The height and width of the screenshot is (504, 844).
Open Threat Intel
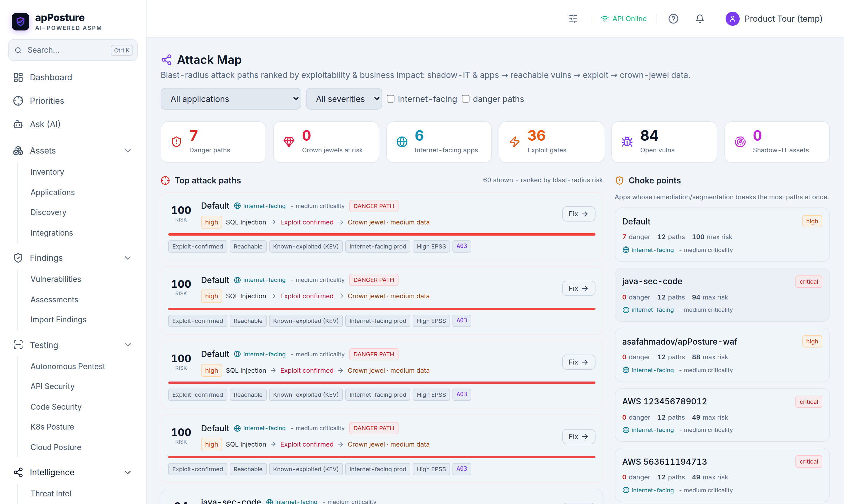[51, 494]
